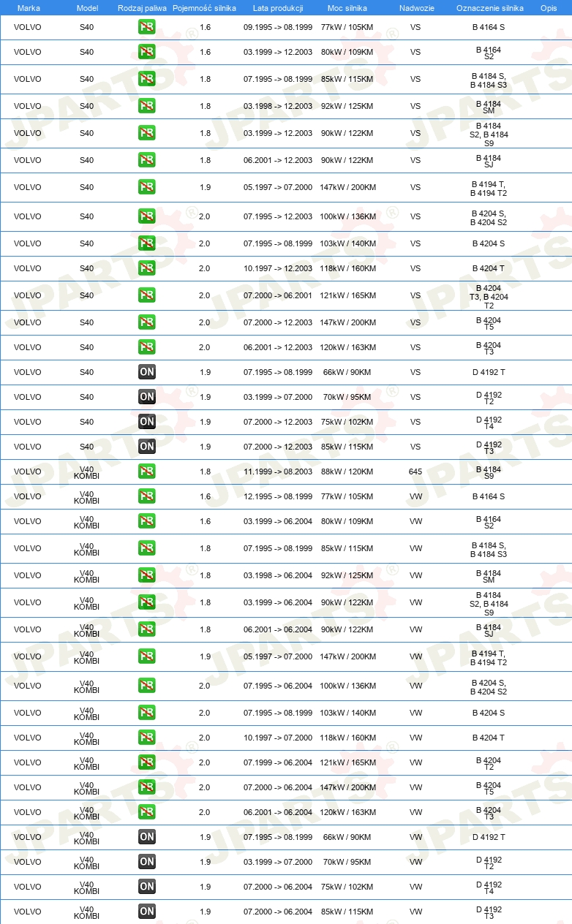This screenshot has width=572, height=924.
Task: Click ON icon in V40 Kombi 75kW/102KM row
Action: tap(147, 887)
